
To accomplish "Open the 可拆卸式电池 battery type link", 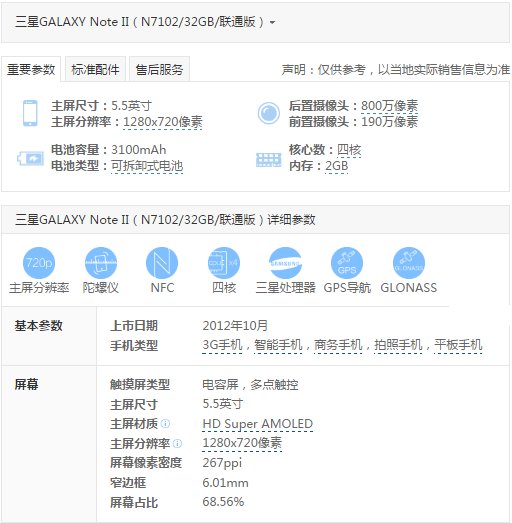I will point(147,166).
